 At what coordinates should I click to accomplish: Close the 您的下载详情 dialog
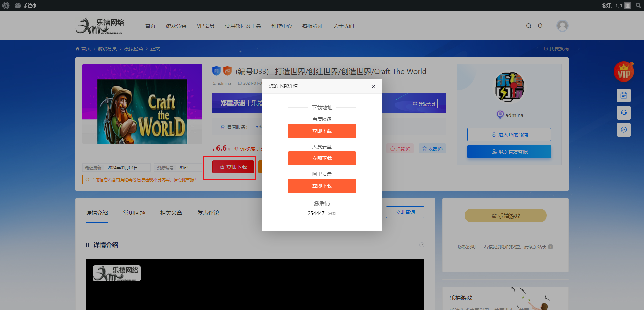[x=374, y=86]
